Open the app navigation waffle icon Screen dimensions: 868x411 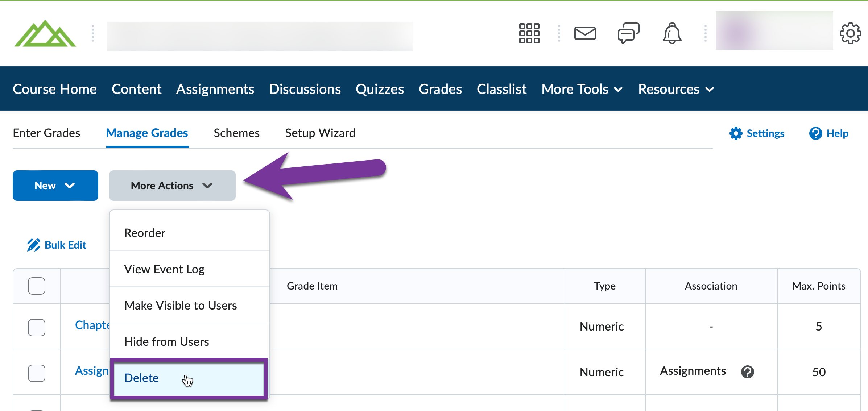click(529, 33)
